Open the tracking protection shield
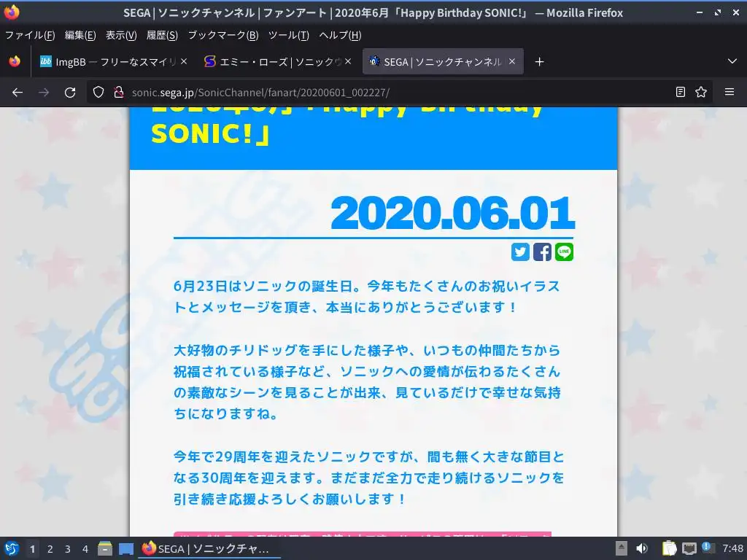Screen dimensions: 747x560 coord(98,93)
